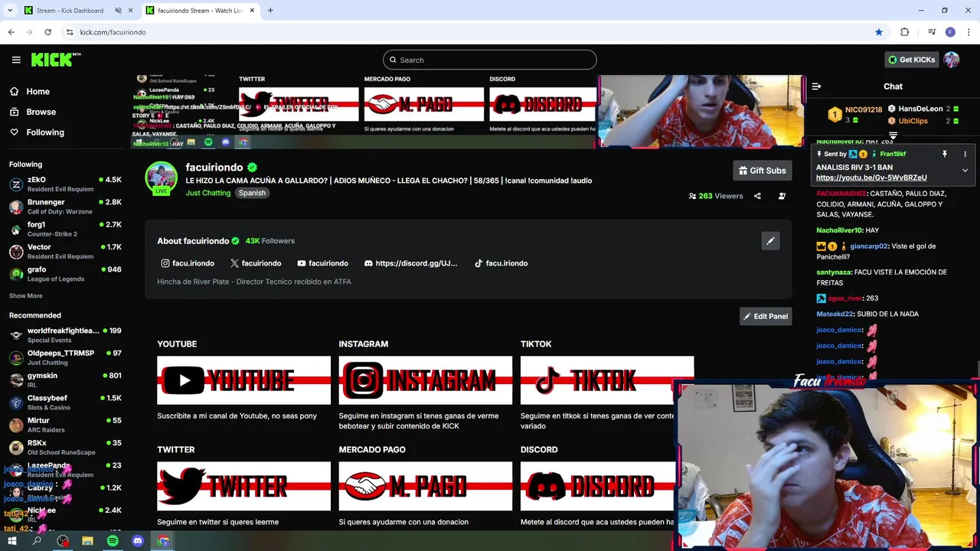
Task: Open the hamburger sidebar menu
Action: pos(16,60)
